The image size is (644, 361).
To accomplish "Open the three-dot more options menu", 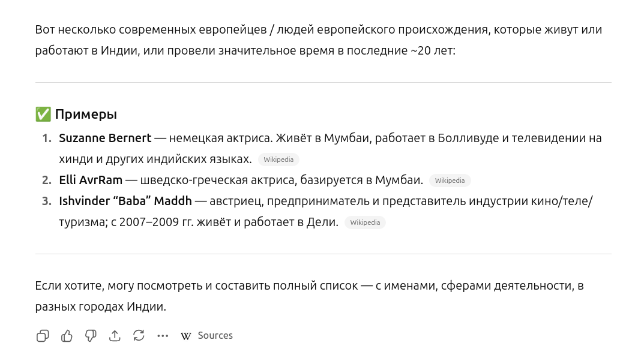I will point(163,336).
